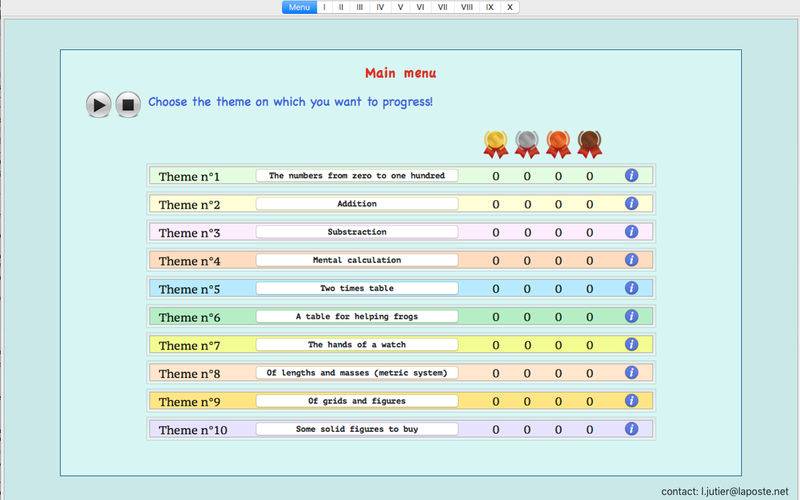Click dark brown medal count for Theme n°10
Screen dimensions: 800x500
pos(589,430)
